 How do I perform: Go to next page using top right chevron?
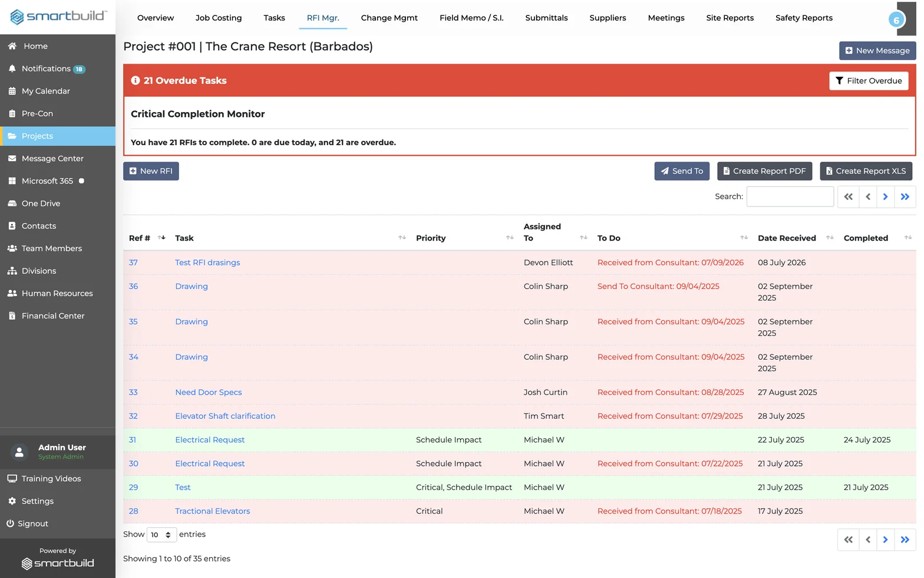[x=885, y=196]
